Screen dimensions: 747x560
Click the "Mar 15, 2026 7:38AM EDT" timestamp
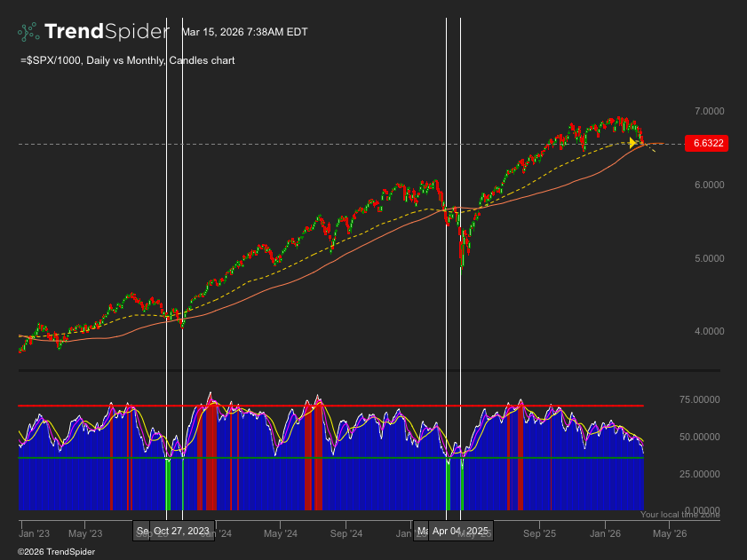(x=244, y=32)
